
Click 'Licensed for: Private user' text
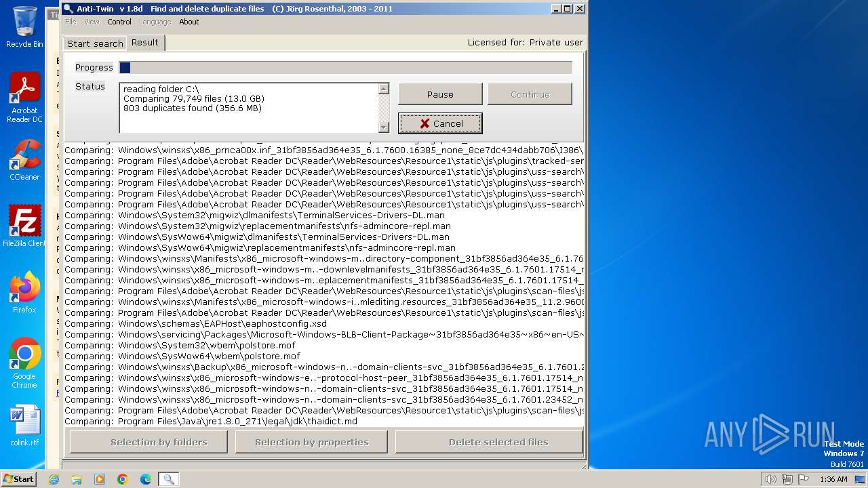[525, 42]
